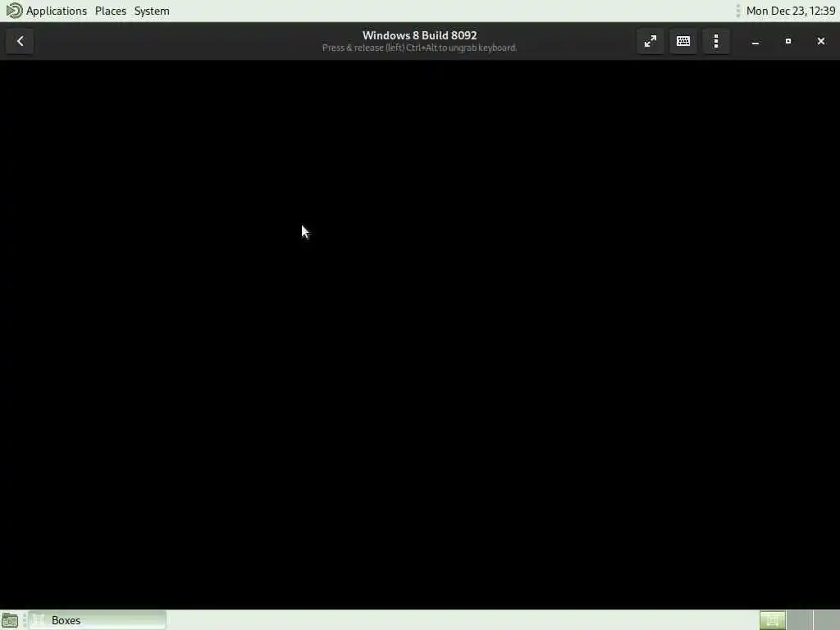Go back to the Boxes overview
Viewport: 840px width, 630px height.
pos(20,41)
